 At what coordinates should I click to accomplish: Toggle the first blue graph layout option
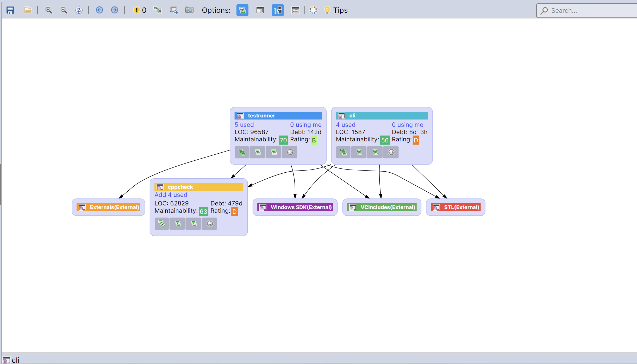[x=242, y=10]
